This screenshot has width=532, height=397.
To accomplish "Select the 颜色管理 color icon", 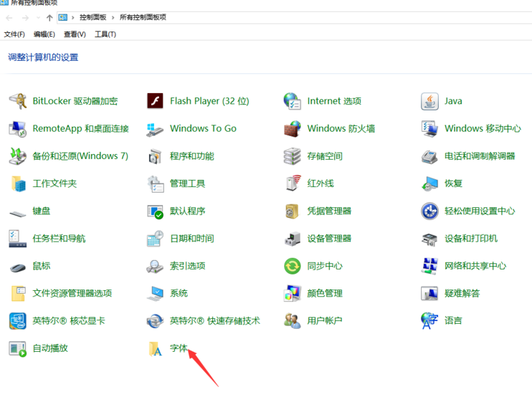I will [292, 294].
